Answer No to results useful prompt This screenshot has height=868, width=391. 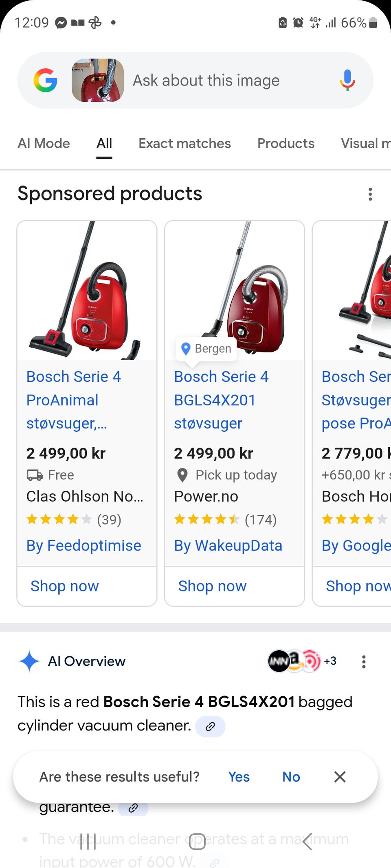(x=291, y=777)
